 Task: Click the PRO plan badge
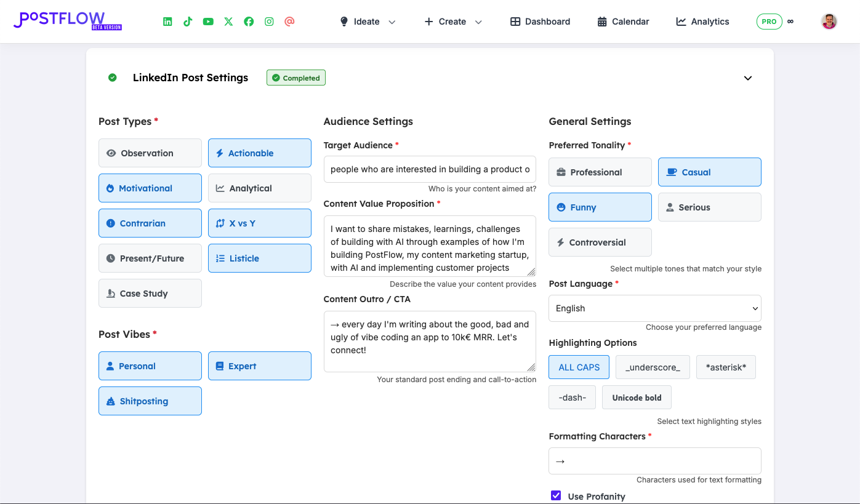coord(769,22)
